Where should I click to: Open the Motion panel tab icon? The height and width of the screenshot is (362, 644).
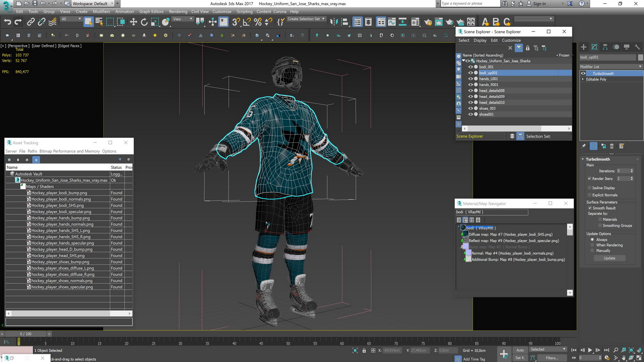[616, 47]
